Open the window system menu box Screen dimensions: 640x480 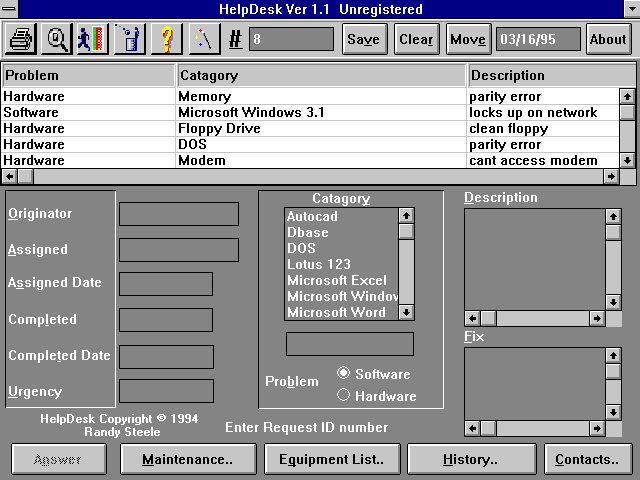tap(10, 10)
